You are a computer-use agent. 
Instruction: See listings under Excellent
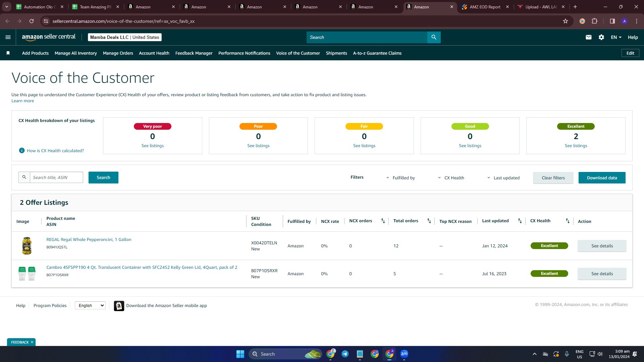(x=576, y=145)
